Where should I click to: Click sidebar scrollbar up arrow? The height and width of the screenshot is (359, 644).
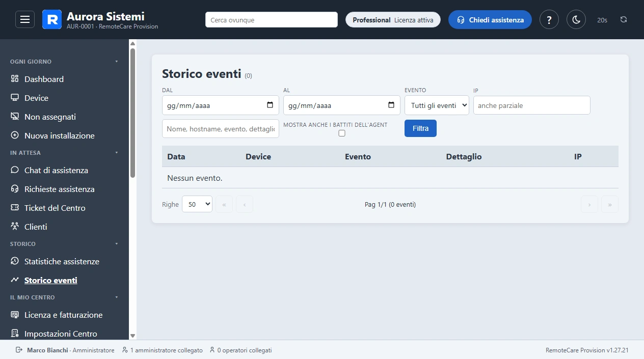133,44
